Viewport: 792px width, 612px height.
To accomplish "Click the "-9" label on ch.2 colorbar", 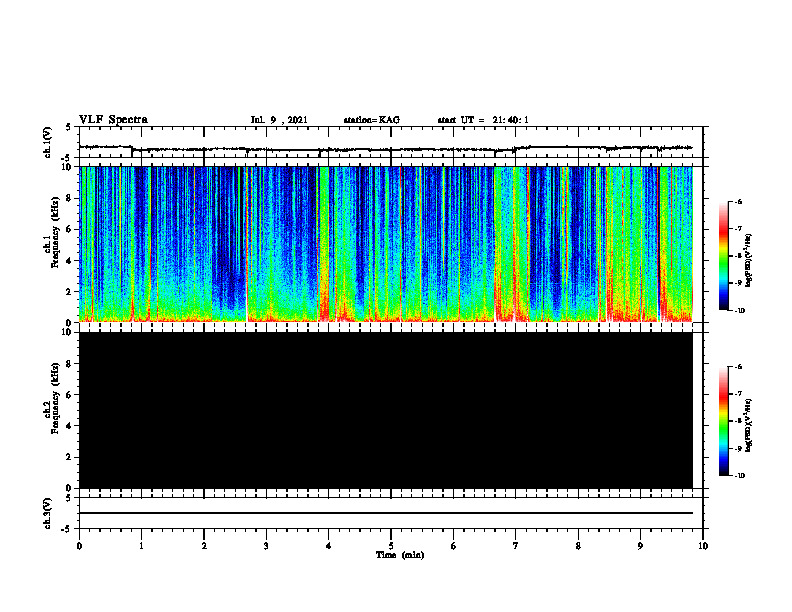I will (x=738, y=448).
